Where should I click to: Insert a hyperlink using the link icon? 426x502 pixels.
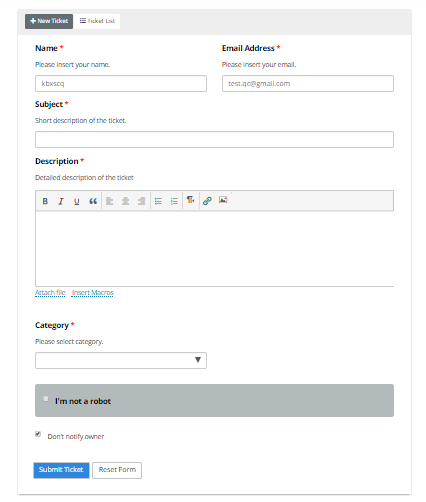tap(207, 201)
